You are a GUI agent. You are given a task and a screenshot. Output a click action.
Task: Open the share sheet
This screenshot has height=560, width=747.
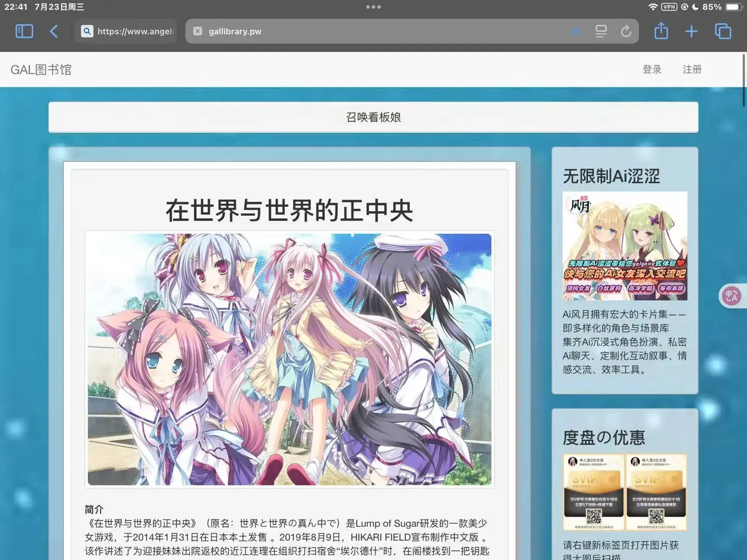coord(661,31)
